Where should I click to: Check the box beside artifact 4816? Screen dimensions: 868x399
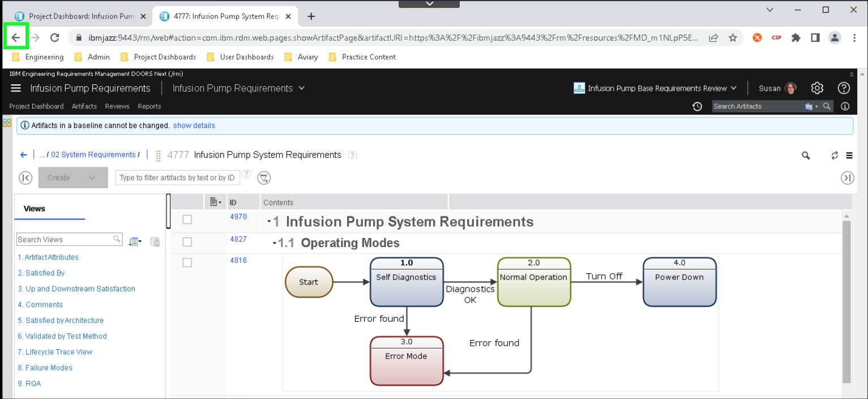tap(187, 262)
